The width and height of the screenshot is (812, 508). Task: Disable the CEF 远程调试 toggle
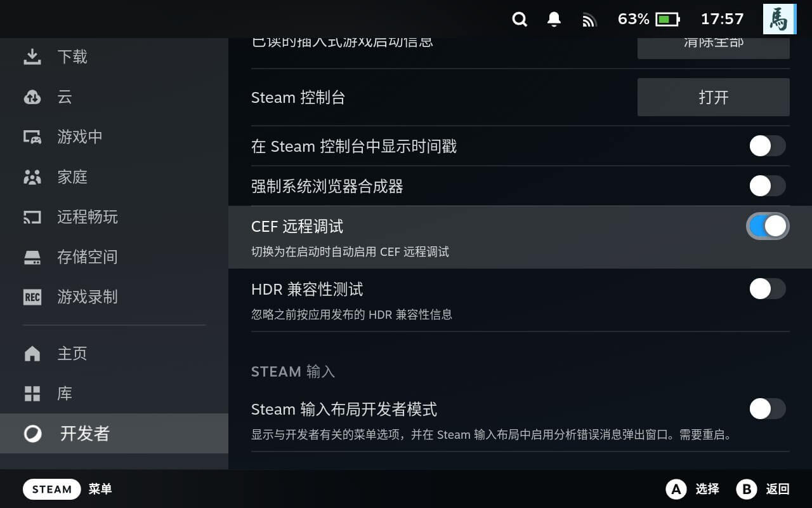[768, 226]
